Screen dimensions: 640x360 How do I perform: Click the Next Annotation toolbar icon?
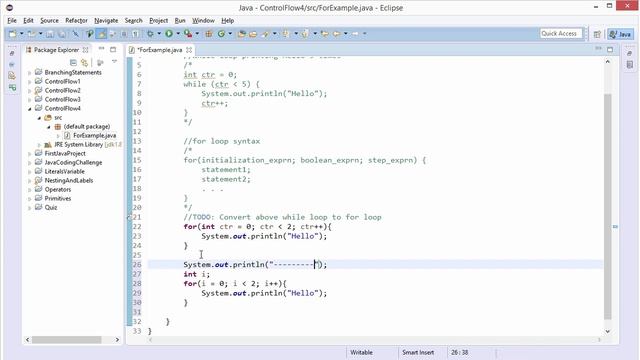tap(286, 34)
